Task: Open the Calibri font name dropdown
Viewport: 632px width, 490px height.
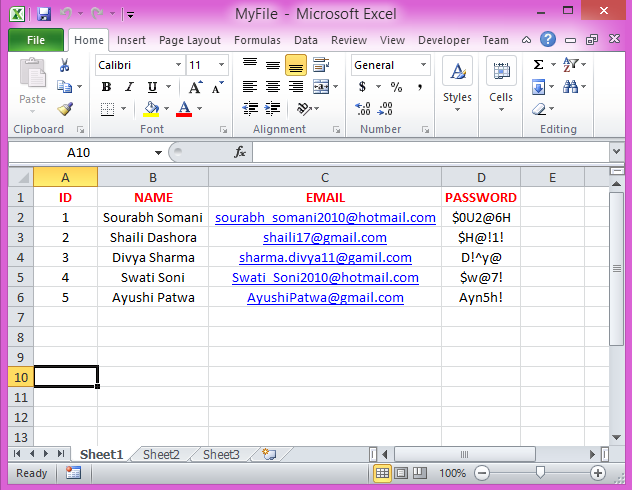Action: tap(178, 65)
